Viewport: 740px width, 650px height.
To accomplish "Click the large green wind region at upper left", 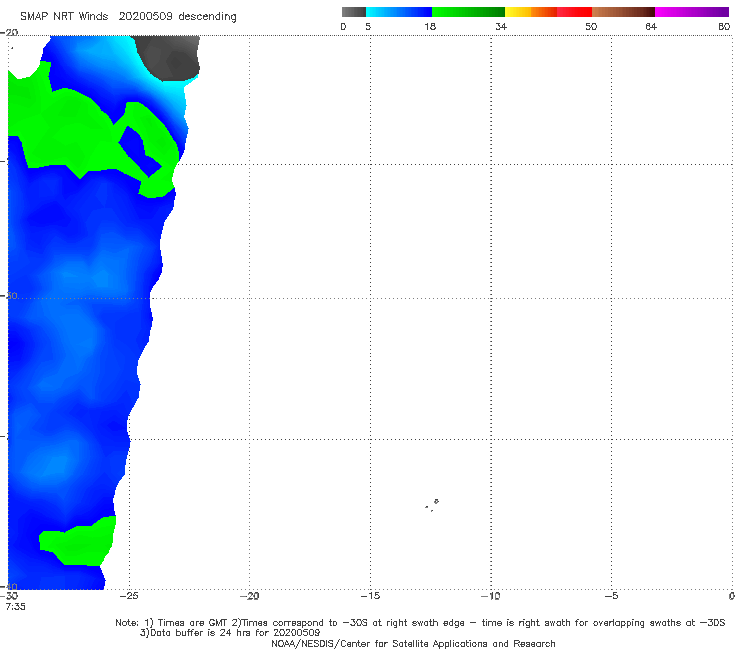I will (x=66, y=127).
